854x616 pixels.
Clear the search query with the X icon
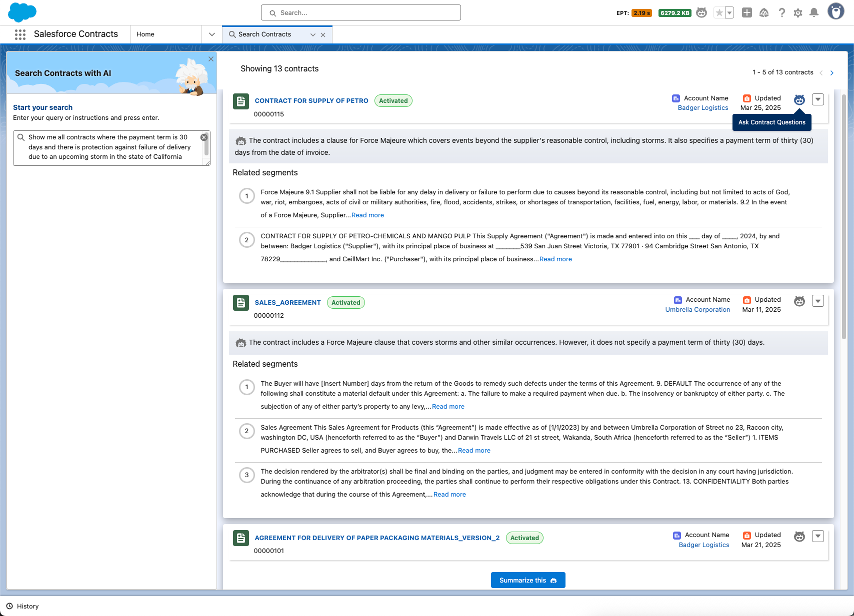[x=204, y=137]
